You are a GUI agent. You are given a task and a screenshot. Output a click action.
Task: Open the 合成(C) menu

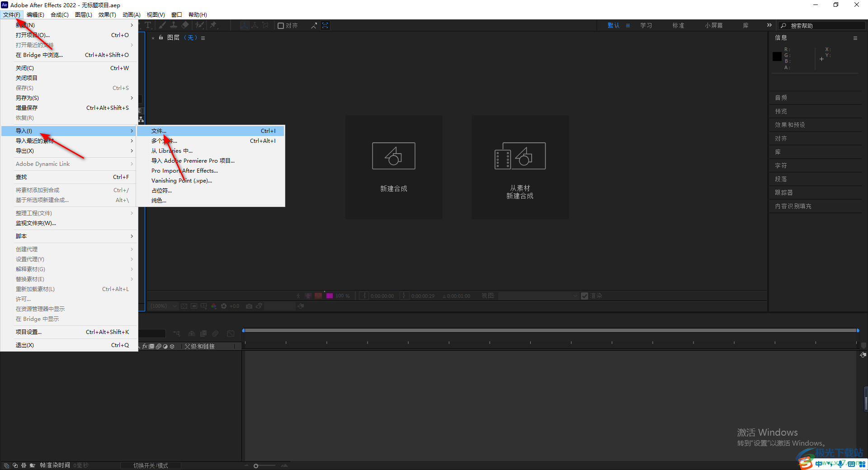60,15
